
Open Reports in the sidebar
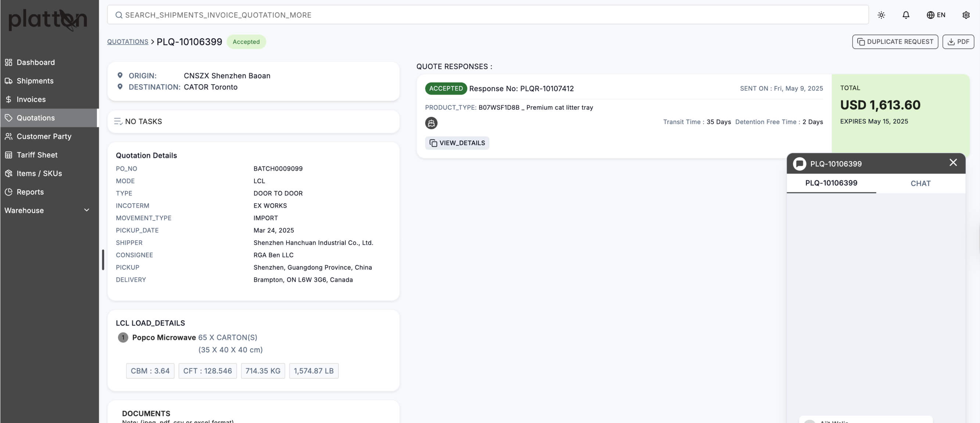(30, 192)
